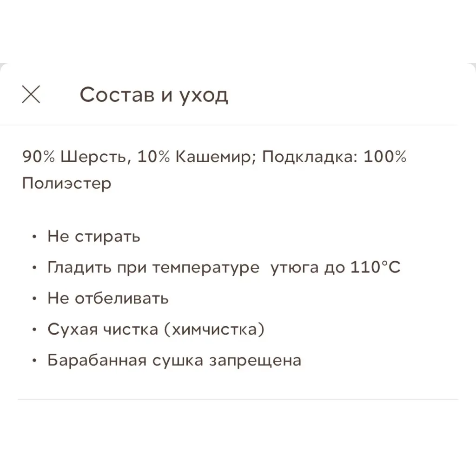Tap the bullet beside Сухая чистка

pos(34,330)
